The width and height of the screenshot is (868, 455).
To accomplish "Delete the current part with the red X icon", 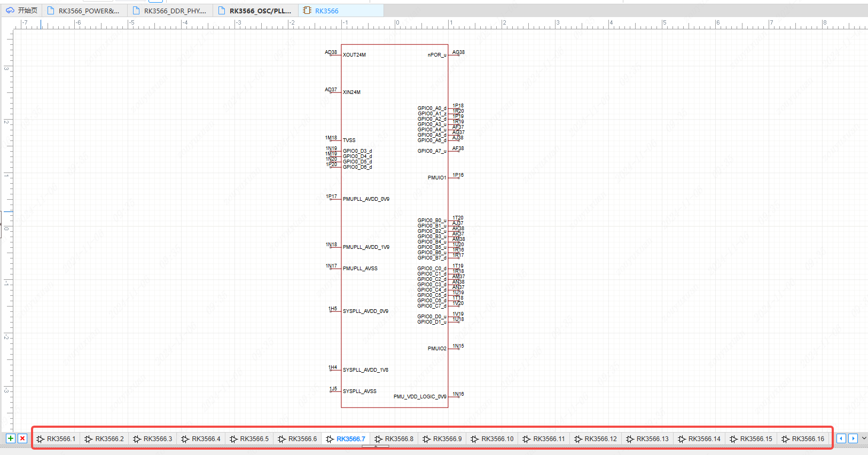I will coord(22,438).
